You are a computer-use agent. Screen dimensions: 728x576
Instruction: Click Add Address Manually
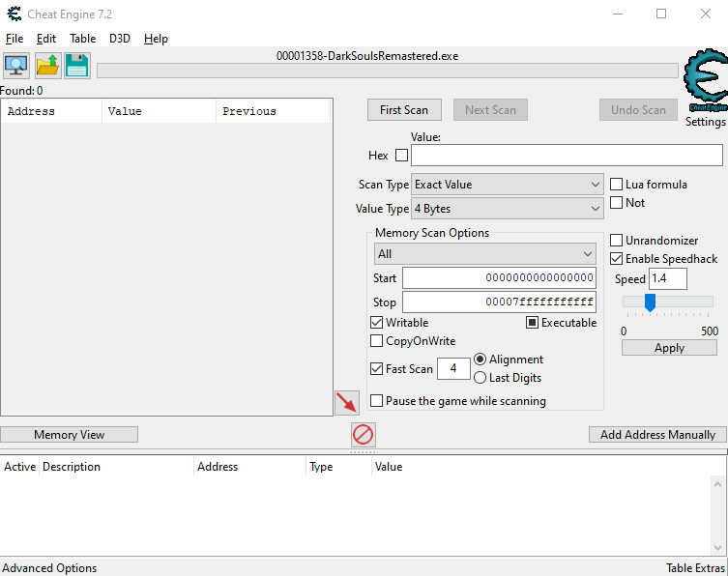tap(657, 435)
